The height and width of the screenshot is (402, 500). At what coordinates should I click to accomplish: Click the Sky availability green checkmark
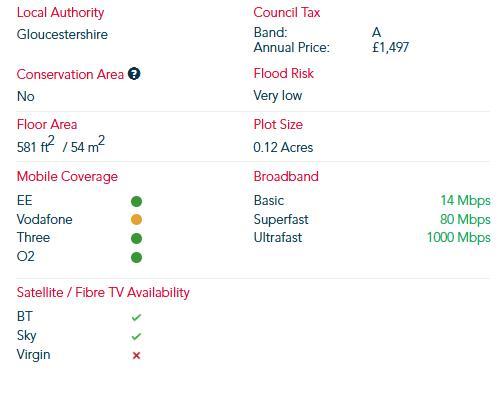(x=136, y=336)
